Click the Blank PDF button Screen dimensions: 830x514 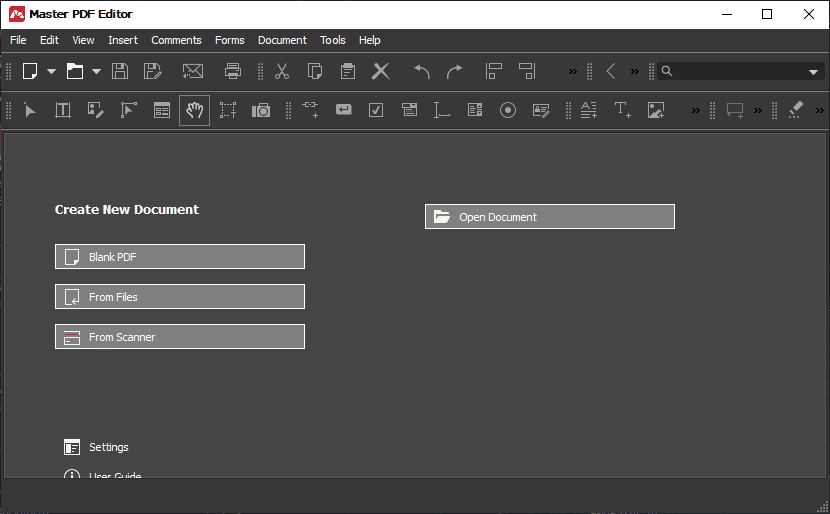(180, 257)
